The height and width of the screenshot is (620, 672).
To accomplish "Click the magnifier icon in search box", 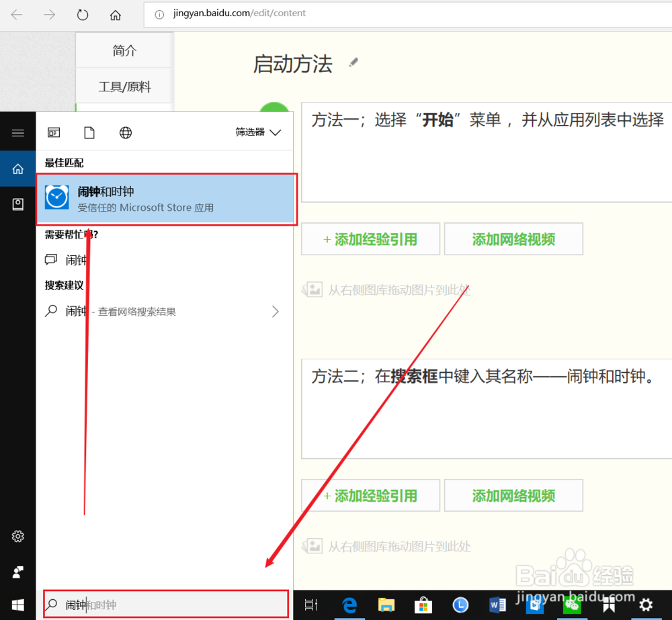I will click(52, 605).
